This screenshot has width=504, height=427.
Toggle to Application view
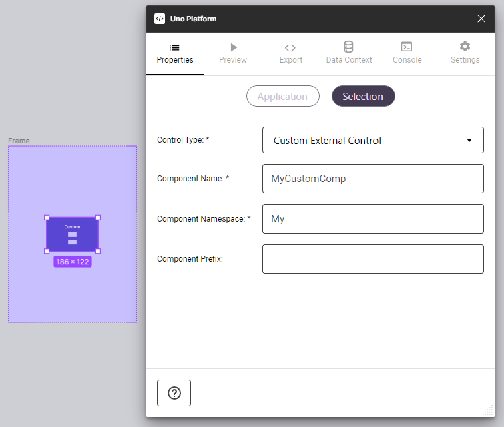click(x=282, y=97)
